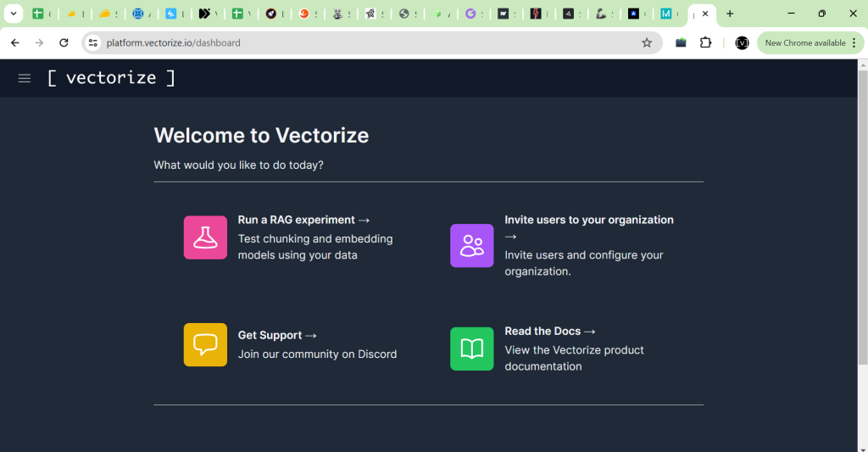Open a new browser tab with plus
Screen dimensions: 868x452
[730, 14]
